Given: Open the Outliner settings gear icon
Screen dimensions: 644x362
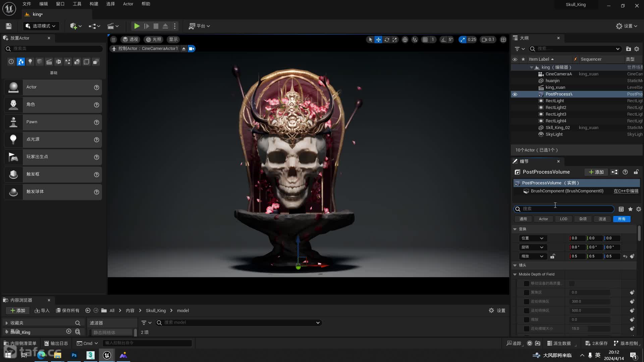Looking at the screenshot, I should click(x=637, y=49).
